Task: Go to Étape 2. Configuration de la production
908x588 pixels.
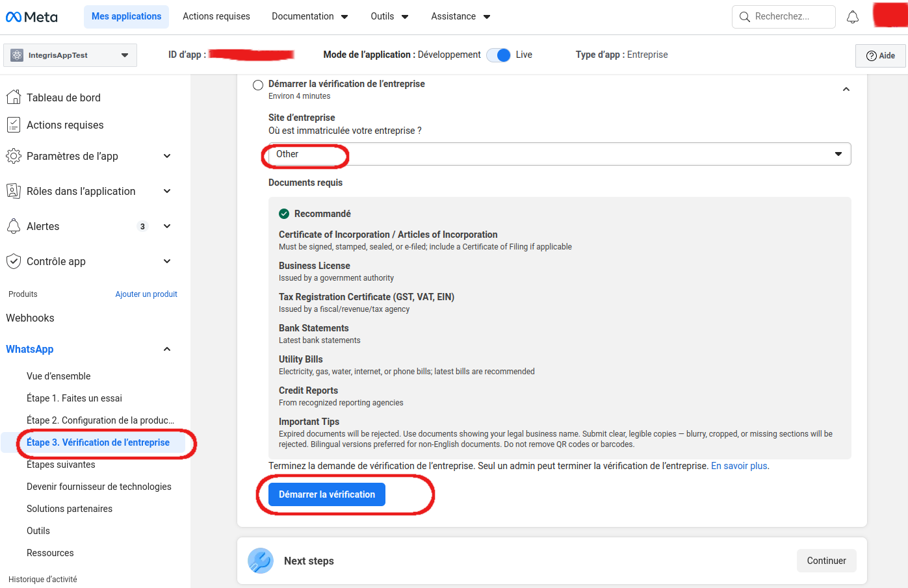Action: [100, 420]
